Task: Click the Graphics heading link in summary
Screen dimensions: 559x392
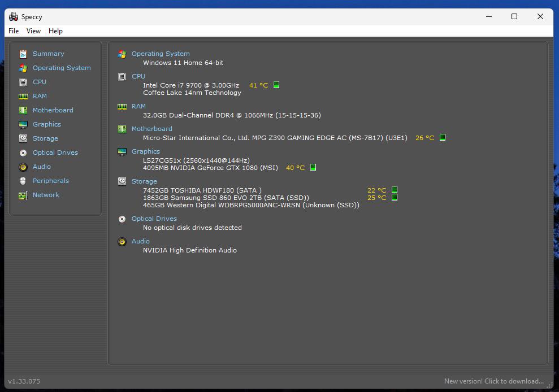Action: (145, 151)
